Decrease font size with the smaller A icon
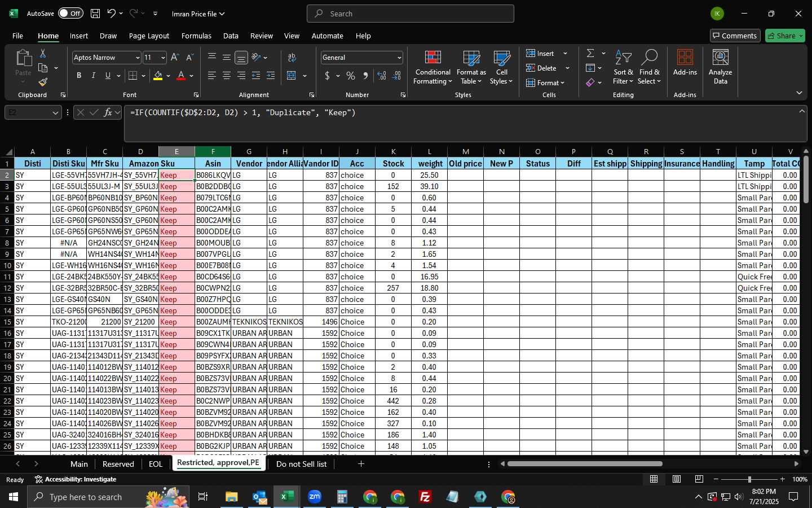The image size is (812, 508). pos(189,58)
